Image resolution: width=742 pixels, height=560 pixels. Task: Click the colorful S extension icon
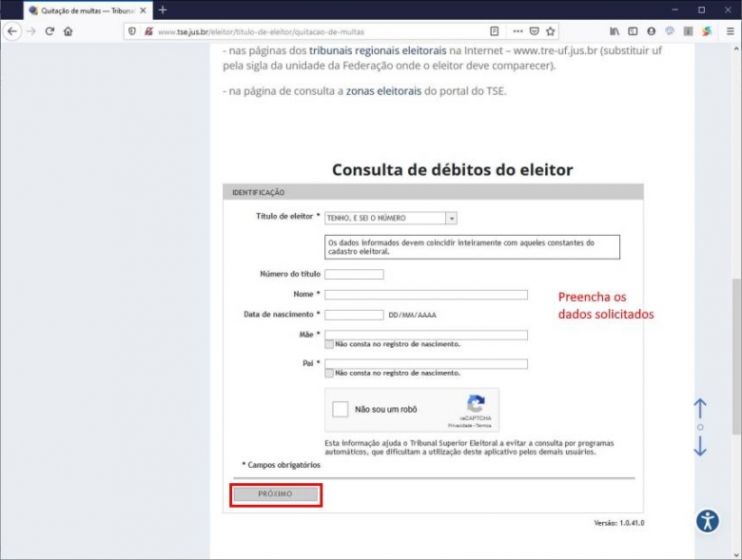point(707,31)
